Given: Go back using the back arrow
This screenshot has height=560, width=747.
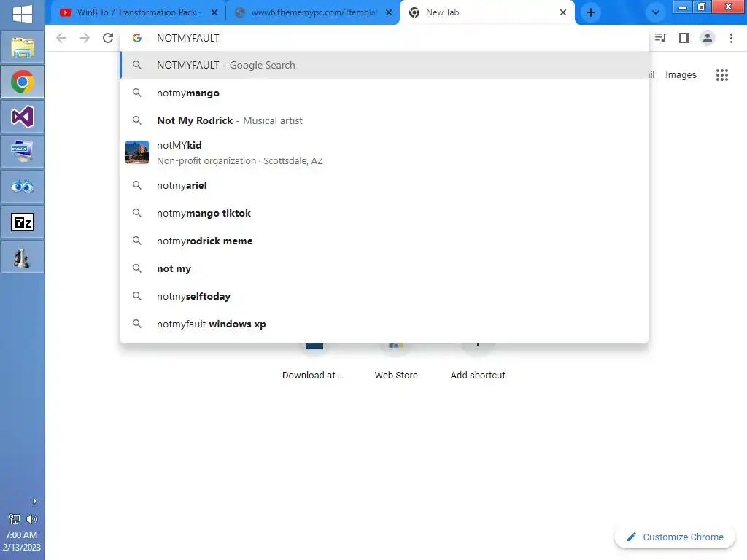Looking at the screenshot, I should coord(61,38).
